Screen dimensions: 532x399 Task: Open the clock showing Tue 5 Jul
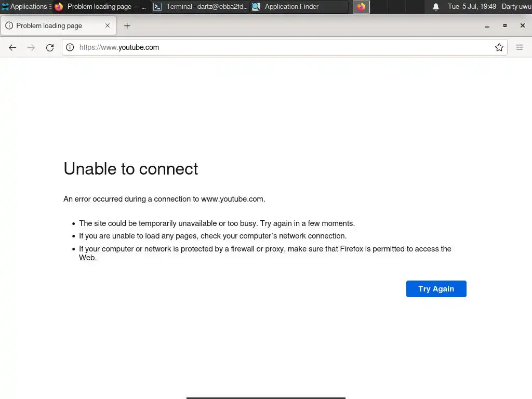coord(472,6)
